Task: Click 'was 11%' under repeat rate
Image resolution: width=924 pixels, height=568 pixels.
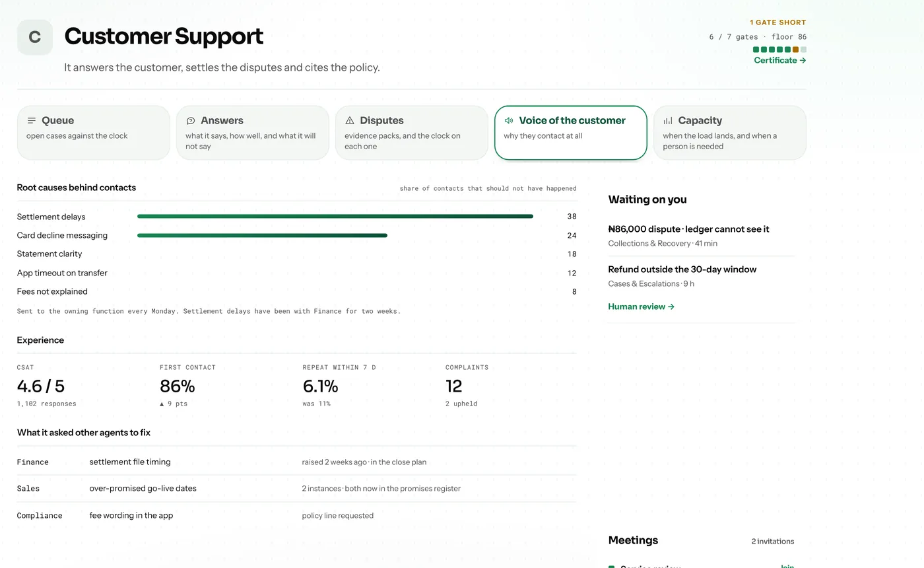Action: [316, 404]
